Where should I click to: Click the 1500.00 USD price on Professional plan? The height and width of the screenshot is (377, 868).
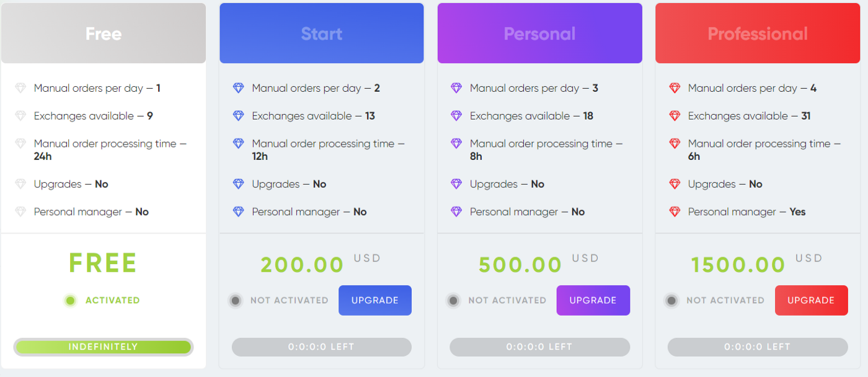pyautogui.click(x=757, y=264)
